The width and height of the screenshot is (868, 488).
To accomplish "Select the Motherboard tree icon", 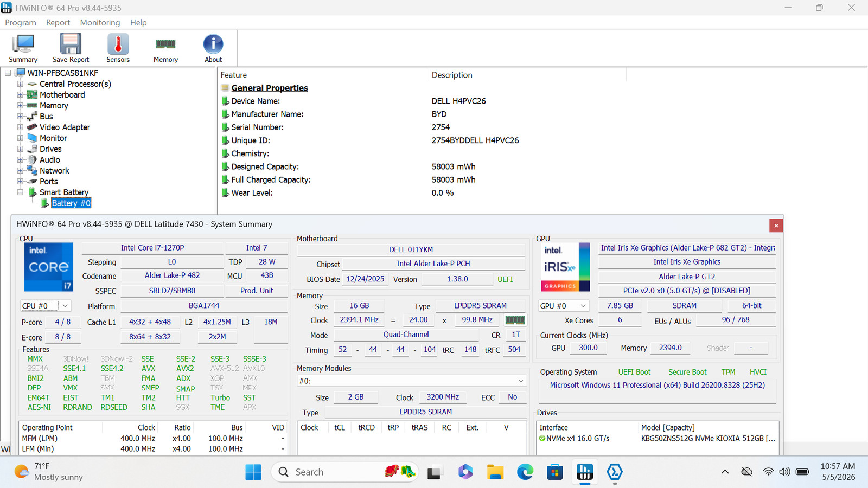I will click(32, 95).
